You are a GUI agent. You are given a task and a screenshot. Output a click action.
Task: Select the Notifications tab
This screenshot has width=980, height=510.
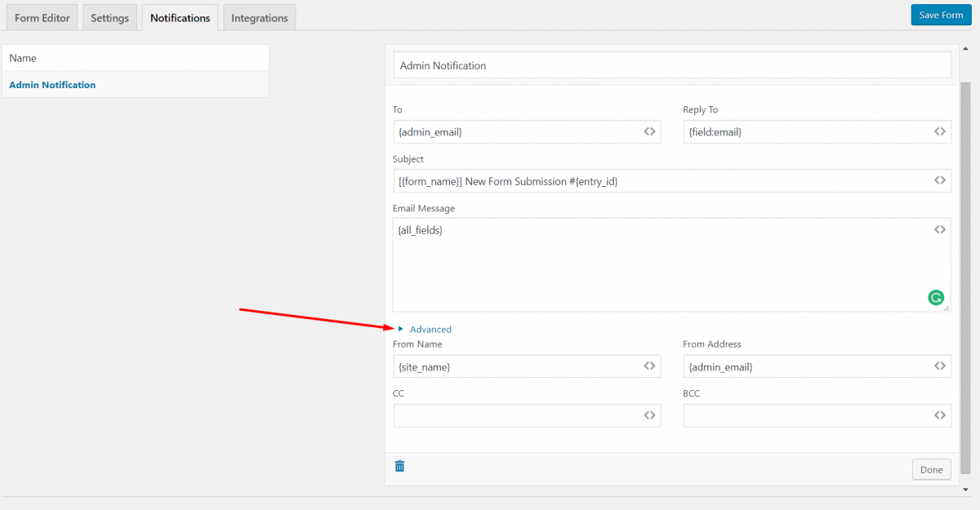point(180,16)
